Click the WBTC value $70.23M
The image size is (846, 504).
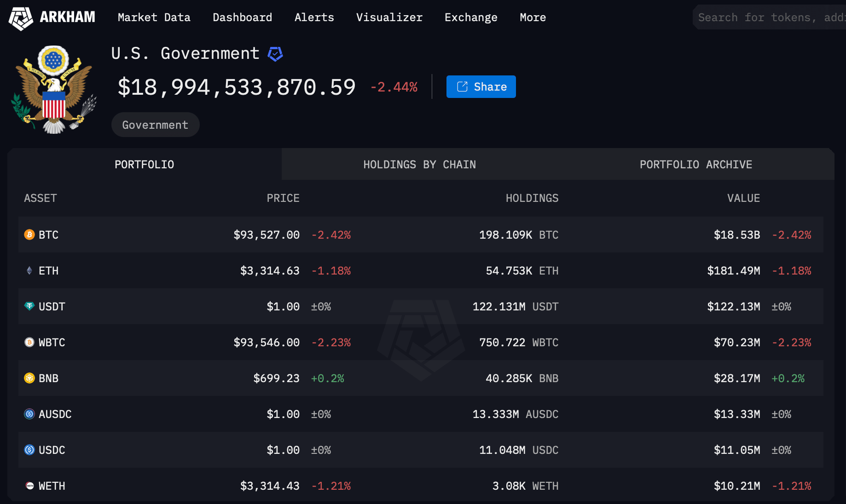[737, 342]
